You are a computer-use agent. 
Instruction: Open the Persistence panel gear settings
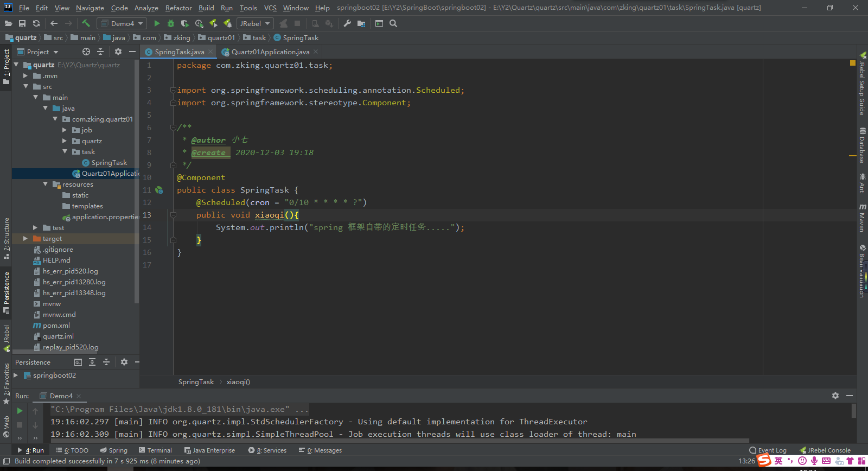[124, 362]
